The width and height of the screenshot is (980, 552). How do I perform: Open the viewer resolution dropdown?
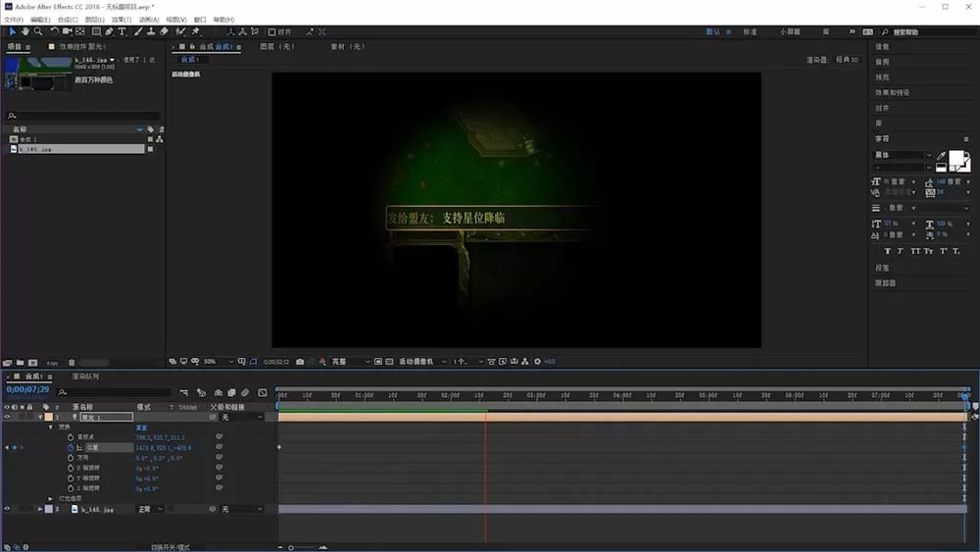pos(351,362)
